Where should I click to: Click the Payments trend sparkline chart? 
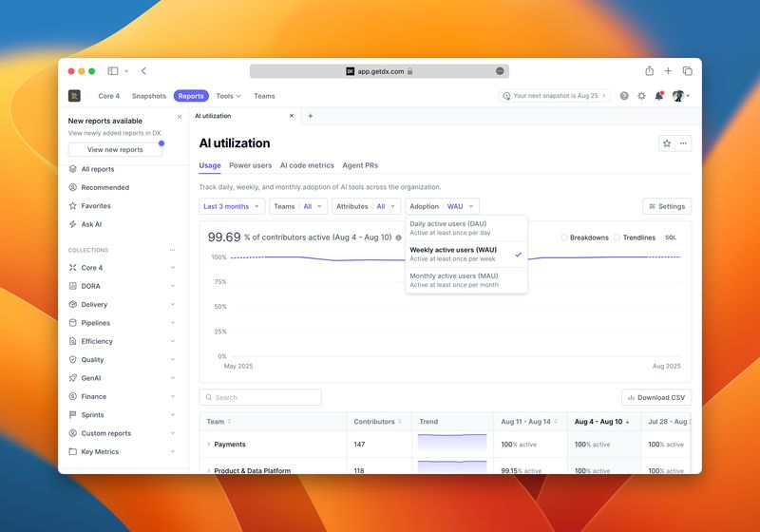[x=452, y=444]
